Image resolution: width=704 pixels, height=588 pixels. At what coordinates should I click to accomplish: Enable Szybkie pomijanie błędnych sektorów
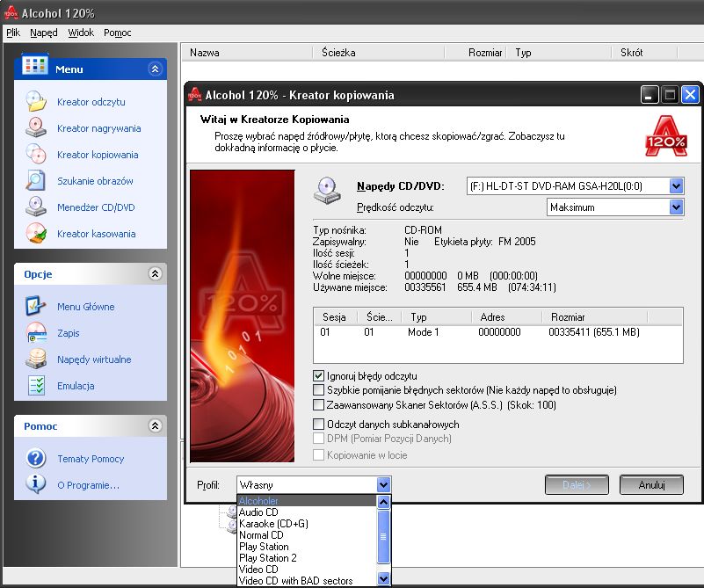point(318,389)
